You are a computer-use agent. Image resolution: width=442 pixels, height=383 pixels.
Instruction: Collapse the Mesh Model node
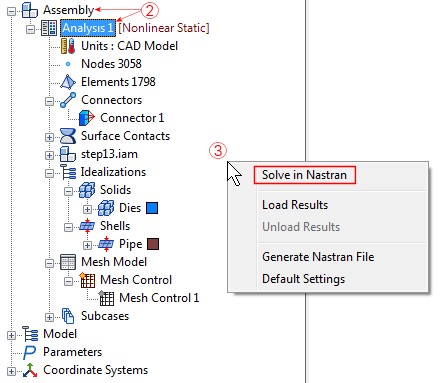coord(49,263)
